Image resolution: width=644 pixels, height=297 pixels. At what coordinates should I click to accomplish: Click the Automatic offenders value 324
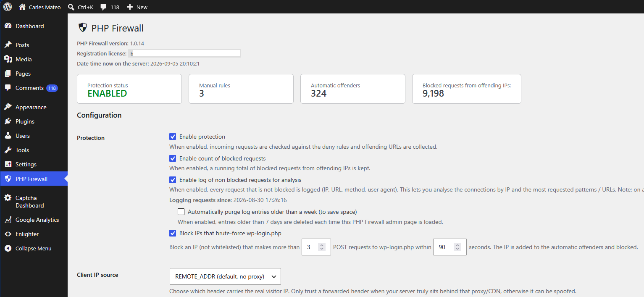coord(319,93)
